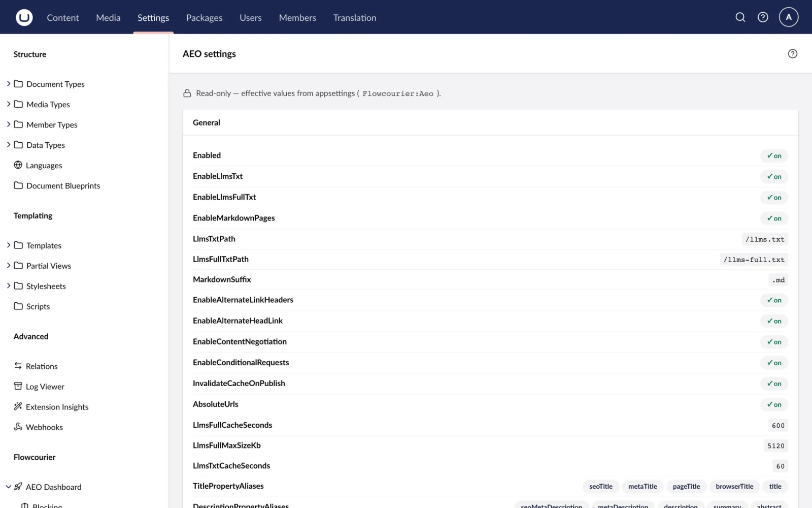Screen dimensions: 812x508
Task: Expand the Member Types tree node
Action: click(x=9, y=124)
